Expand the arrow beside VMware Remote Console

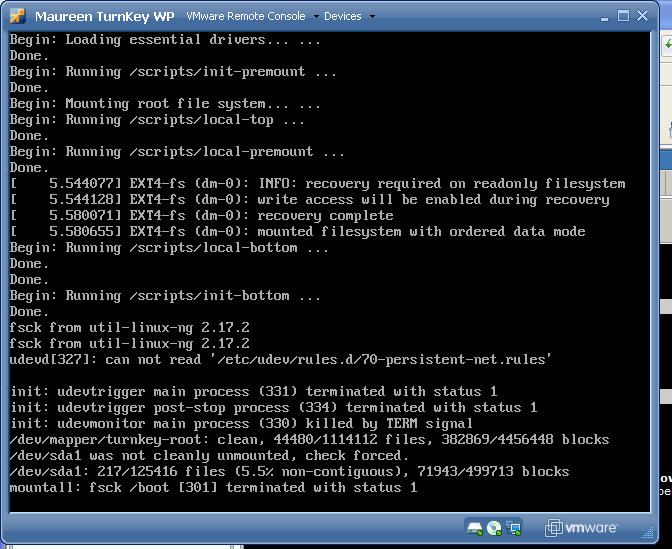[x=316, y=17]
